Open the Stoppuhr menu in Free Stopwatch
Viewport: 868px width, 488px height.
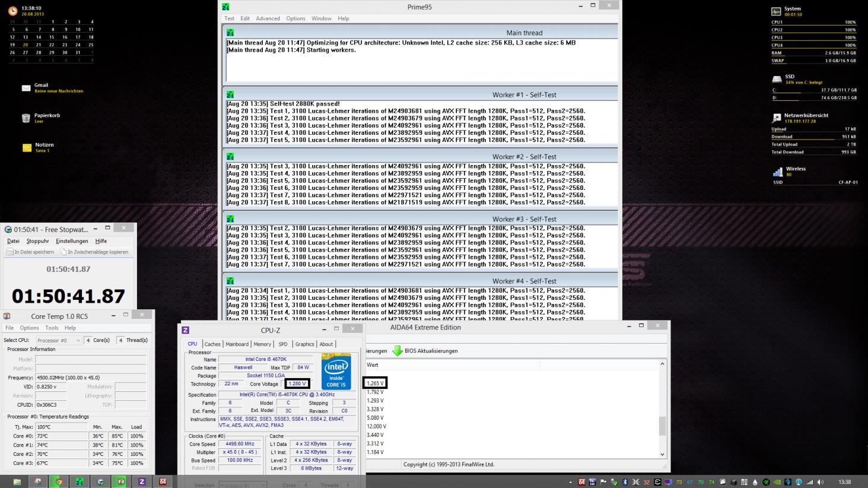(37, 241)
